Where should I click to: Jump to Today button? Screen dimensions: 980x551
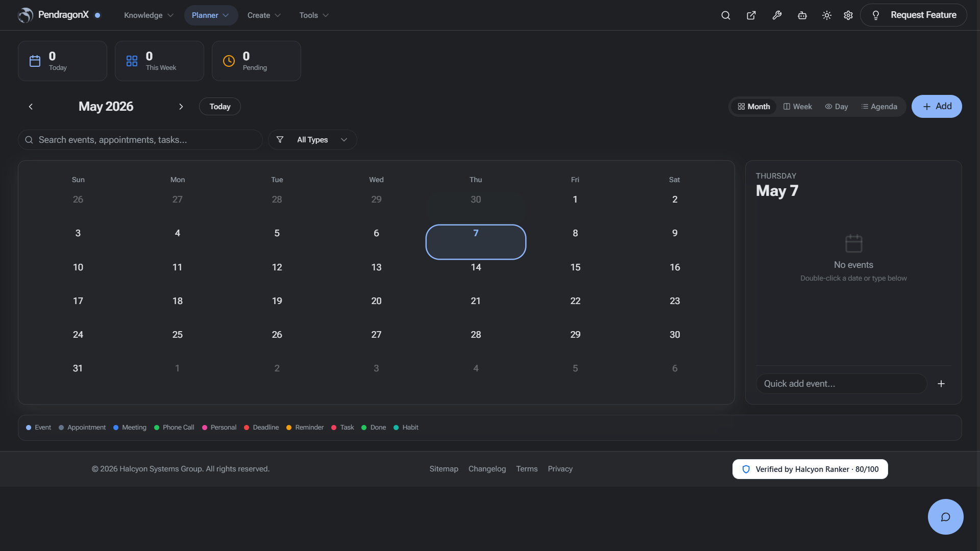pos(220,107)
